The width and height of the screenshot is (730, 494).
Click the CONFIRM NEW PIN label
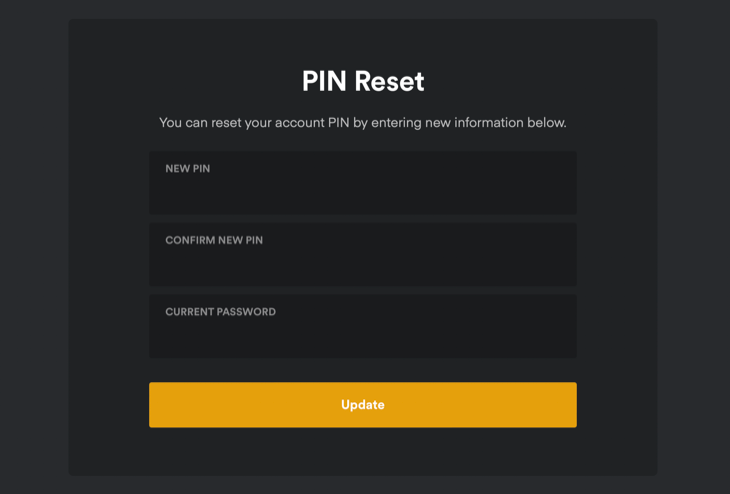(x=214, y=241)
